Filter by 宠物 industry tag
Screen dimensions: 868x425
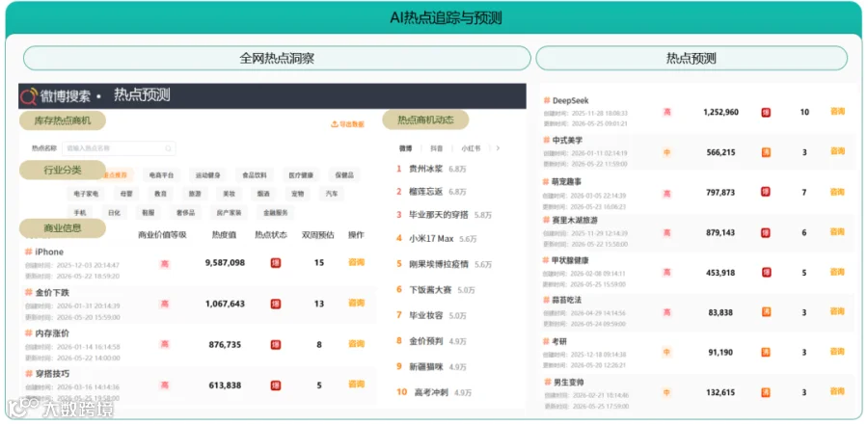298,194
